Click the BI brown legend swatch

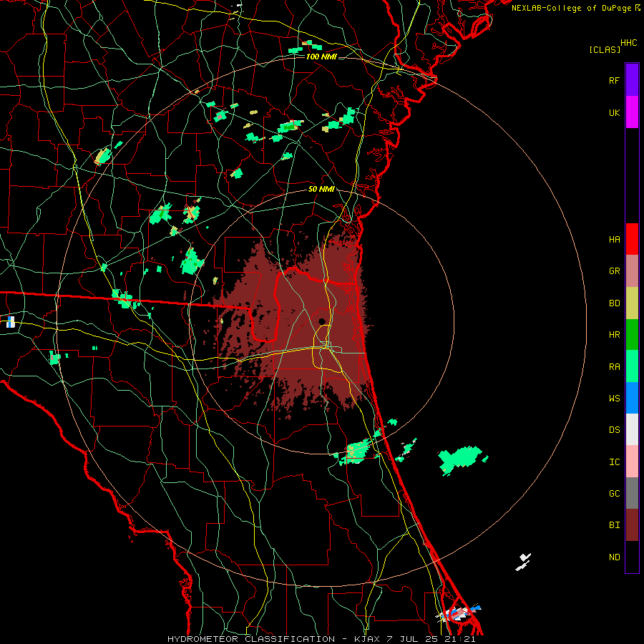(x=632, y=525)
